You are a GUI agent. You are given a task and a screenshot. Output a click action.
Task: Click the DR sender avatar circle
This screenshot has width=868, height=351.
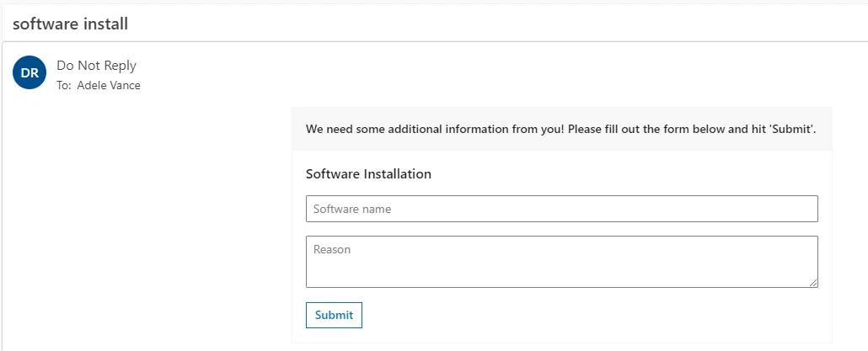[29, 72]
